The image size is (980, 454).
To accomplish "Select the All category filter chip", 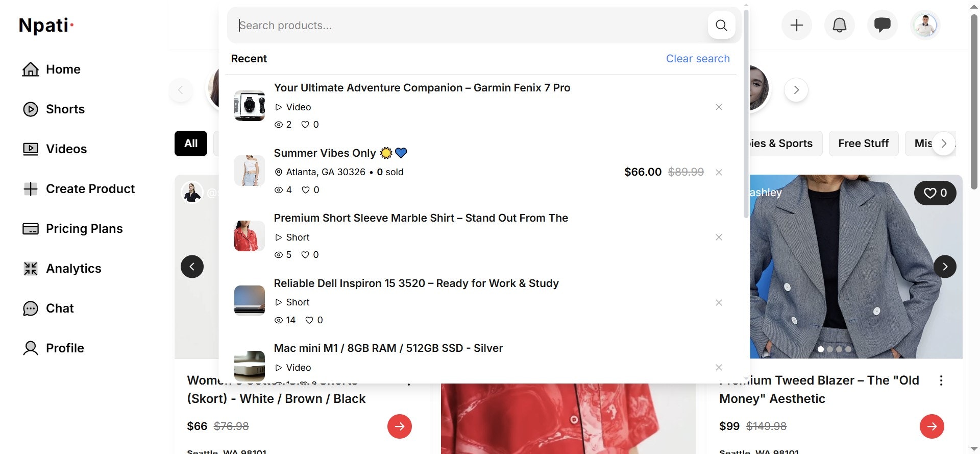I will pos(190,144).
